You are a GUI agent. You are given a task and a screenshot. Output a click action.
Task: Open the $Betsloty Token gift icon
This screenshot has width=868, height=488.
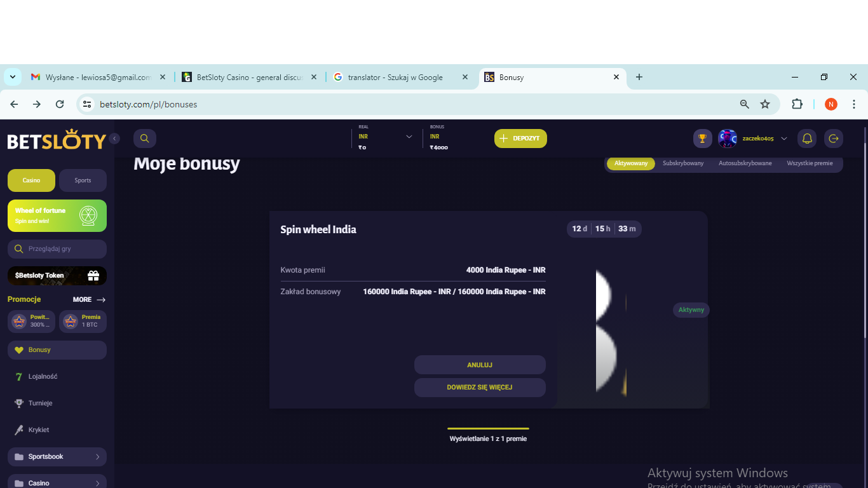[93, 276]
